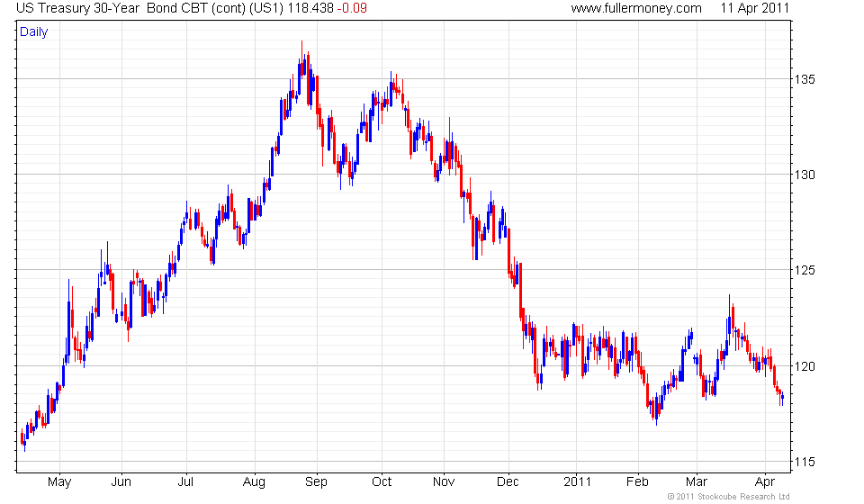864x504 pixels.
Task: Click the Mar label on the time axis
Action: pos(697,482)
